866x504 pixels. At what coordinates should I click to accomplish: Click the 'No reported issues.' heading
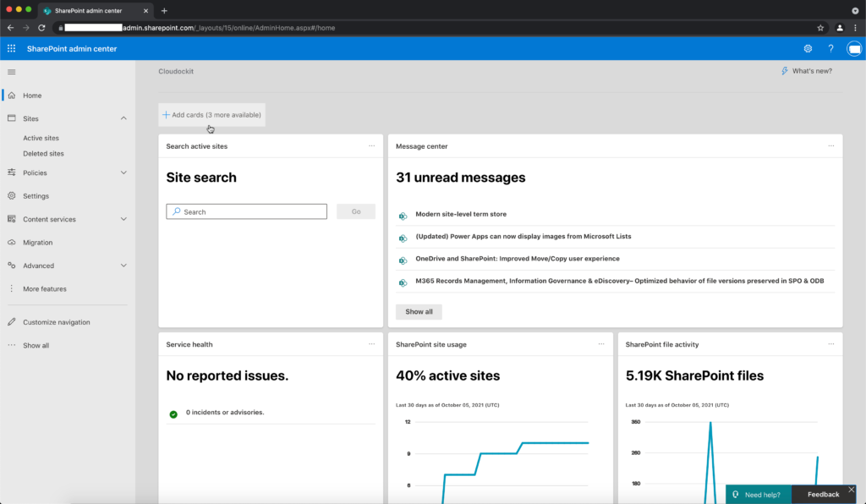point(227,375)
